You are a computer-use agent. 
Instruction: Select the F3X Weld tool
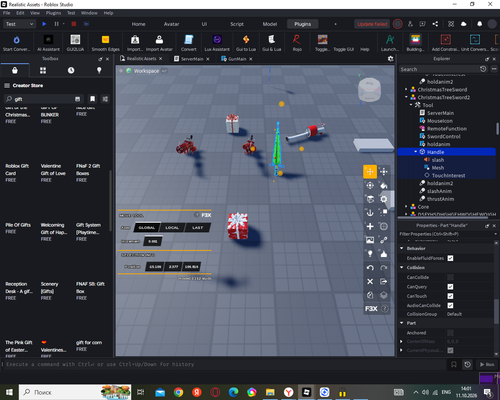click(x=384, y=240)
